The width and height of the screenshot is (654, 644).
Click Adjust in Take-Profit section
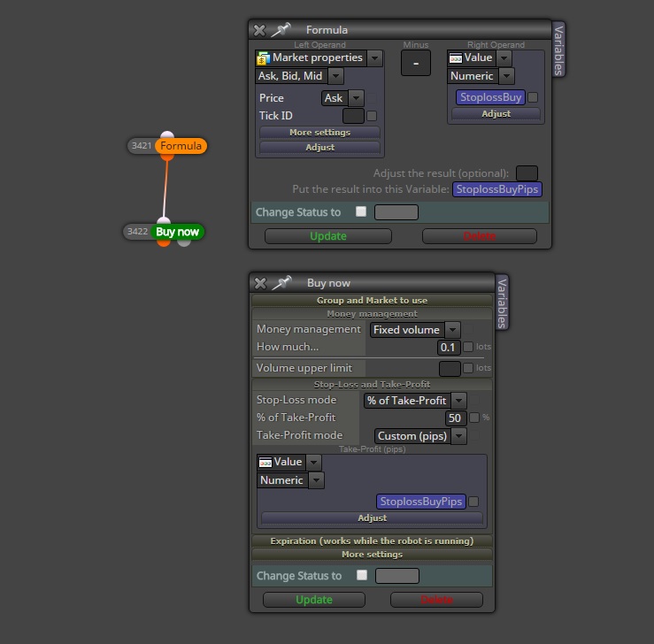(x=372, y=518)
